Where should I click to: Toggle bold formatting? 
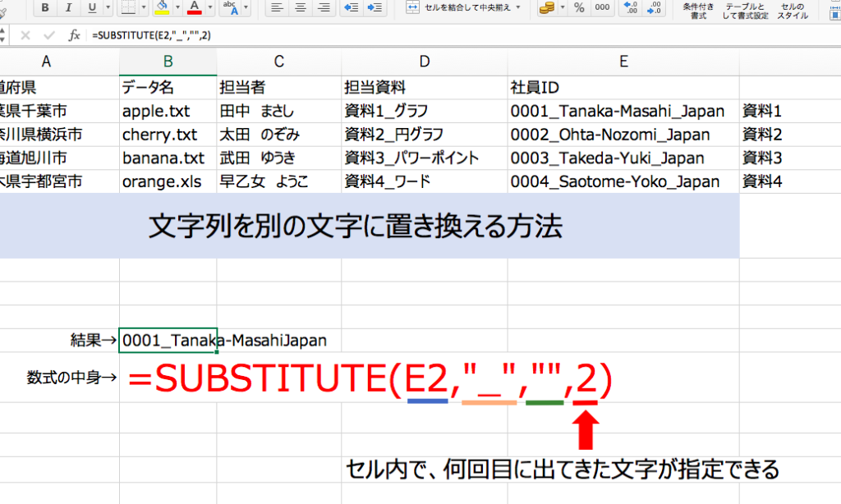(45, 7)
